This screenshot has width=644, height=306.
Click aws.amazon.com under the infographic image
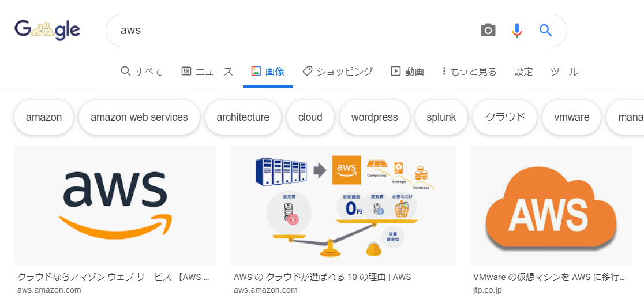coord(265,290)
